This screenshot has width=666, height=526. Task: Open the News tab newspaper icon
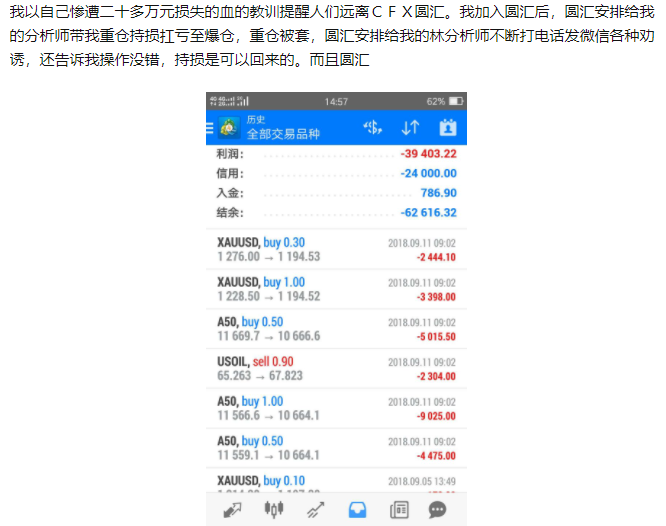click(399, 510)
